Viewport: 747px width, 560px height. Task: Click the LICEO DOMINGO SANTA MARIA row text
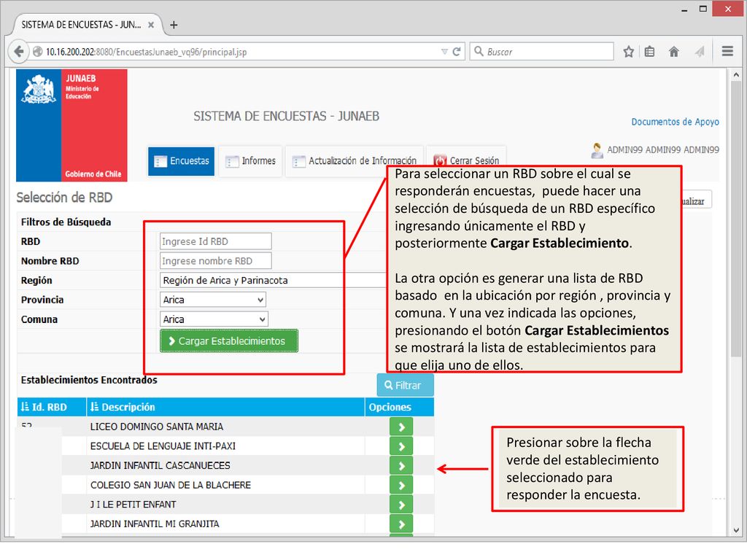[x=157, y=427]
